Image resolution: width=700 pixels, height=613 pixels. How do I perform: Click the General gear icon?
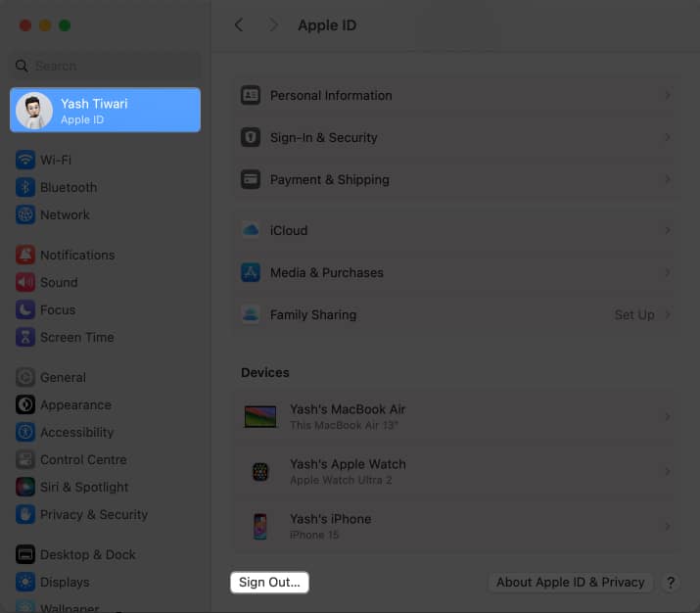point(25,377)
